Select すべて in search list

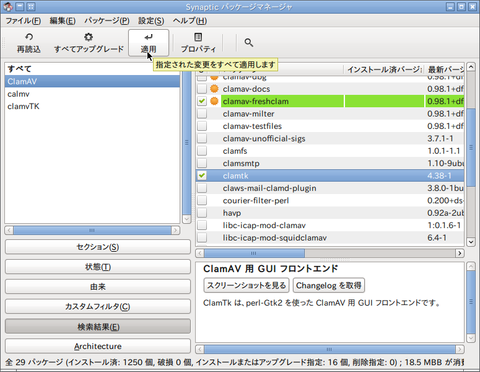pyautogui.click(x=92, y=69)
